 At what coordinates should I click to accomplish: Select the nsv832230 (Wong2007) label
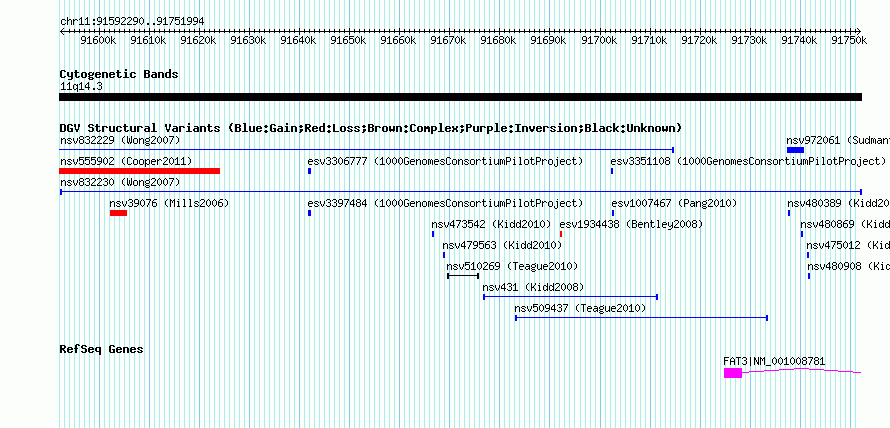tap(120, 182)
